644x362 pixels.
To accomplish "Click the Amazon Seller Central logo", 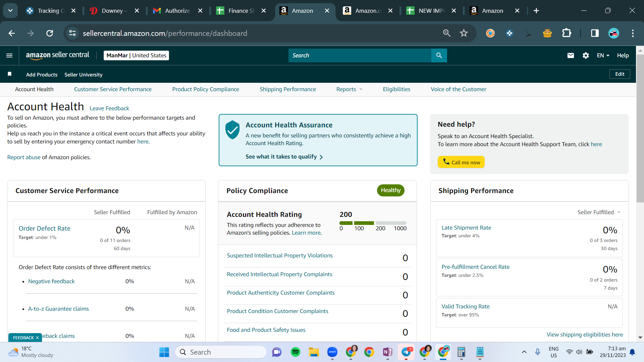I will 58,55.
